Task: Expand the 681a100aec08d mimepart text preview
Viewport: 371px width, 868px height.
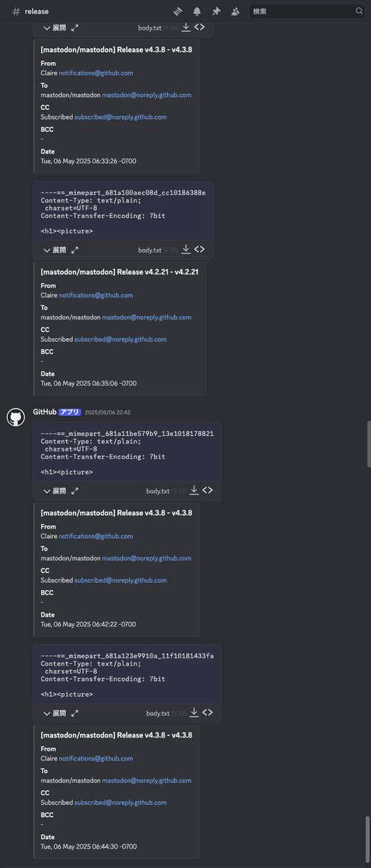Action: pos(54,251)
